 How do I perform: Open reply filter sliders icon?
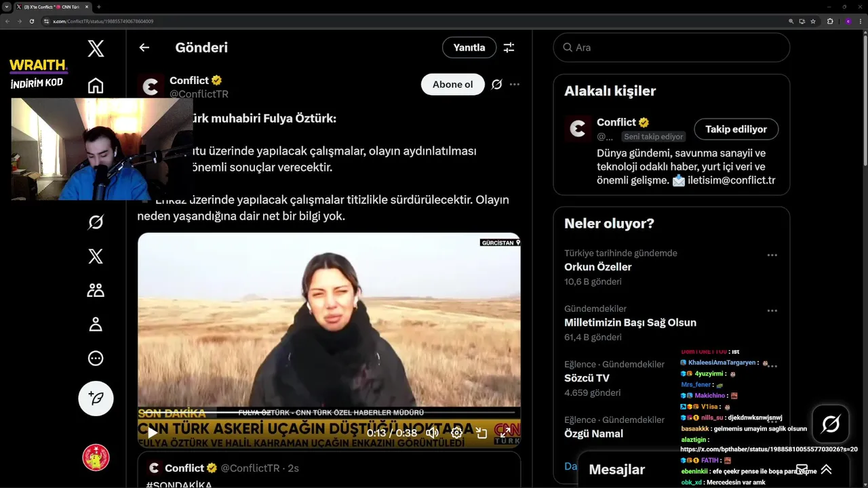pyautogui.click(x=509, y=47)
